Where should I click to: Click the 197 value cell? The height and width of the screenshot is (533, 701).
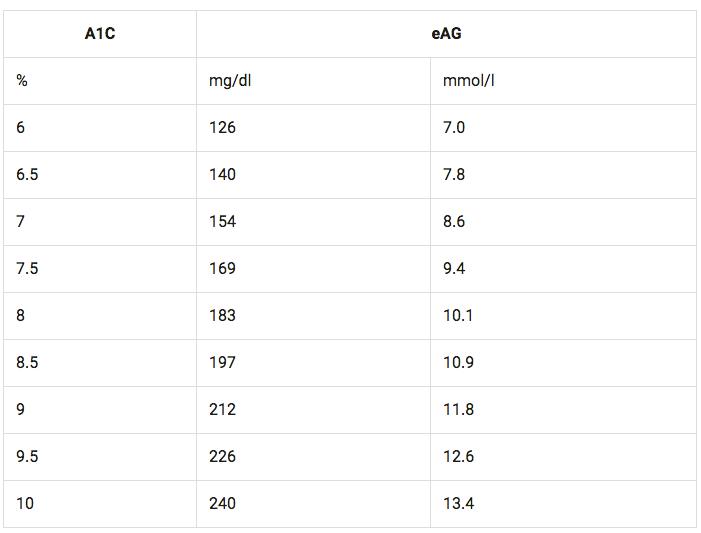(222, 363)
